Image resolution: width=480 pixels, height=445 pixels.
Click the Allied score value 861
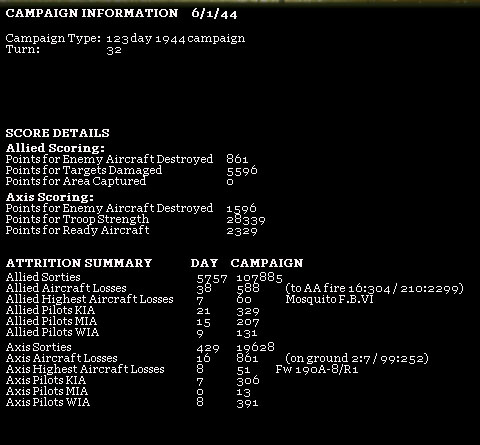pyautogui.click(x=237, y=159)
